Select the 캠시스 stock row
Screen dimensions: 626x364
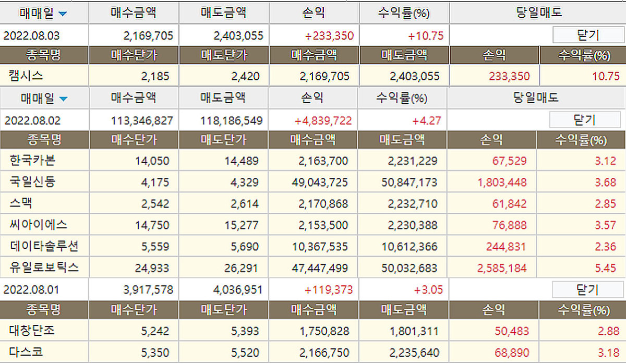pos(26,76)
